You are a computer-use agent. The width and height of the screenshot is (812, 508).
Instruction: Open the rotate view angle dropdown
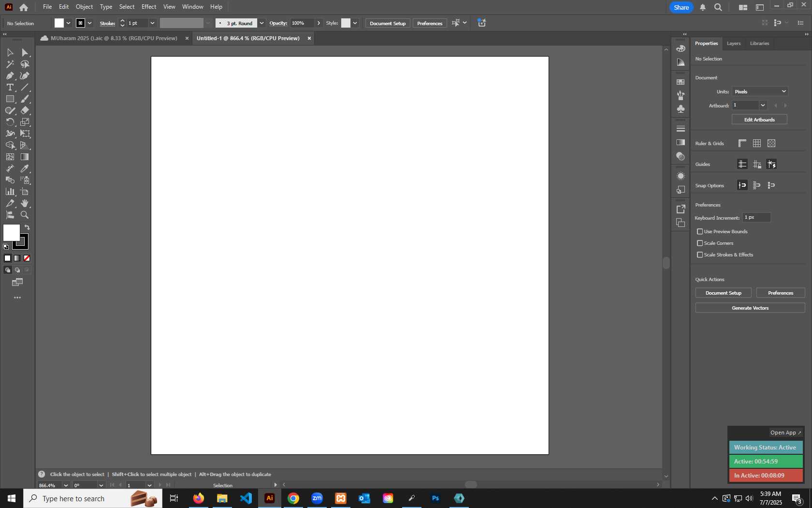coord(101,485)
